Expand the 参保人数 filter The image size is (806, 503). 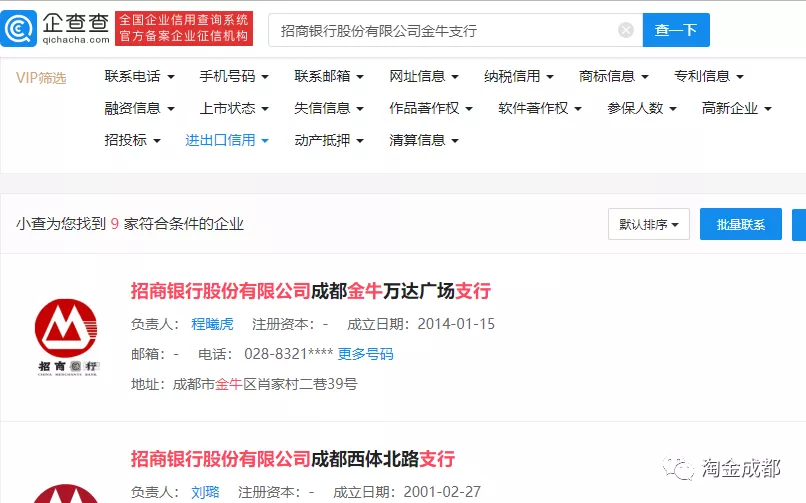point(642,108)
